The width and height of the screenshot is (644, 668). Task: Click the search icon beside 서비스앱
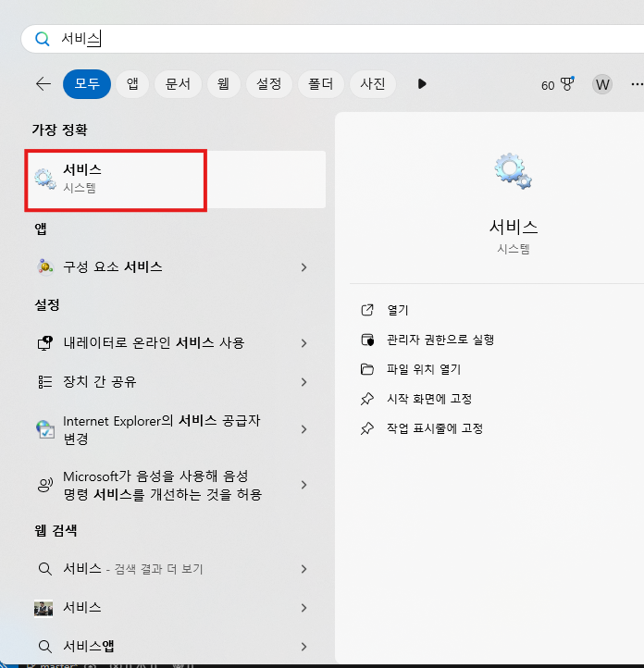point(45,647)
